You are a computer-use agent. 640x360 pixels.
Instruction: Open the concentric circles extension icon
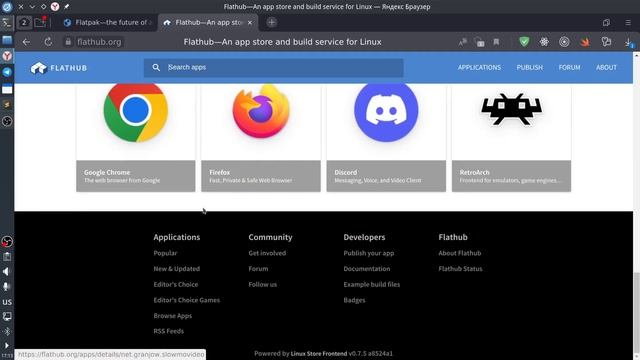[x=564, y=42]
